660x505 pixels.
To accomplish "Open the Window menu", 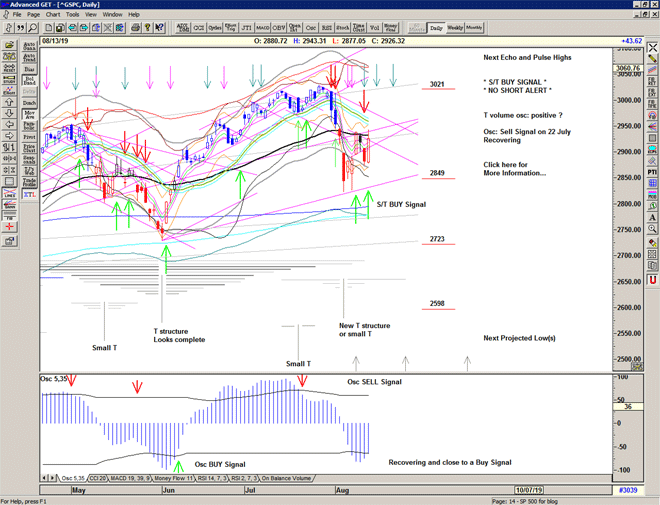I will coord(112,14).
